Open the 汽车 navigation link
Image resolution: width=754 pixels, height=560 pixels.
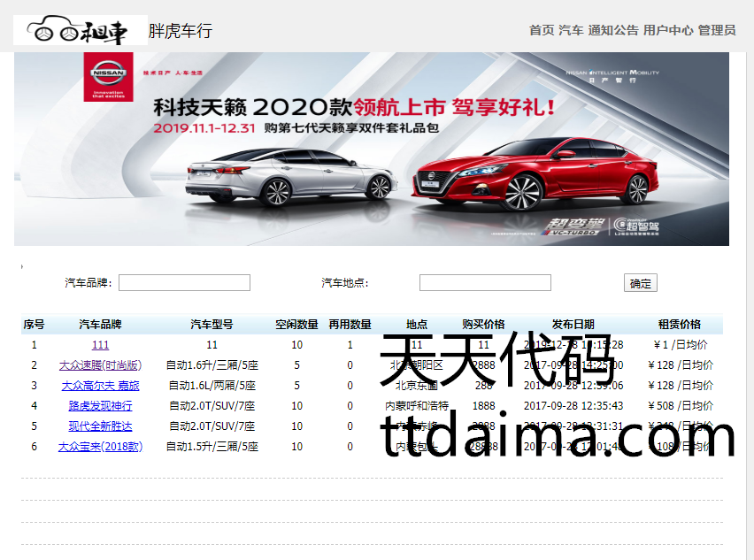[571, 30]
